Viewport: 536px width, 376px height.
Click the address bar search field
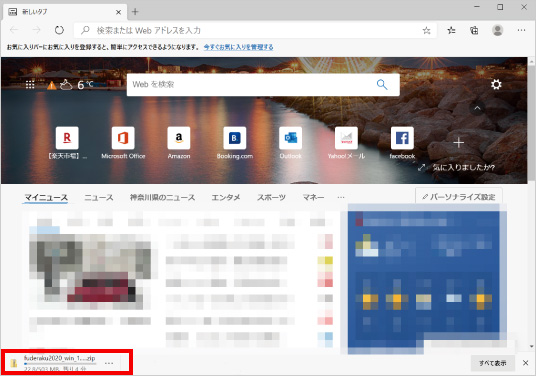[x=255, y=30]
